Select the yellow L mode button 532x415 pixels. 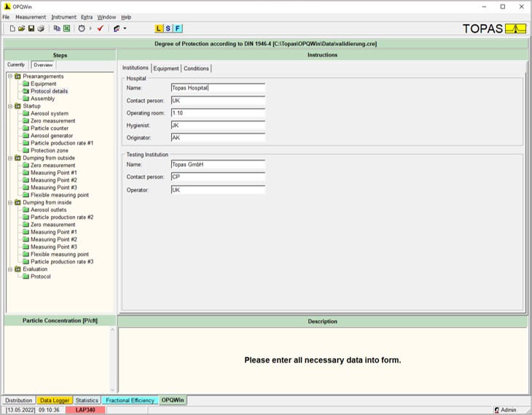158,28
